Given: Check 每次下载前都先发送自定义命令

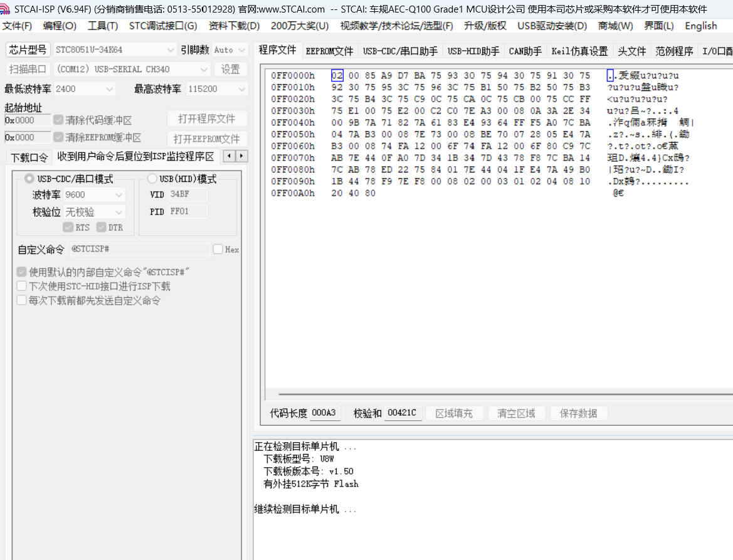Looking at the screenshot, I should coord(21,300).
